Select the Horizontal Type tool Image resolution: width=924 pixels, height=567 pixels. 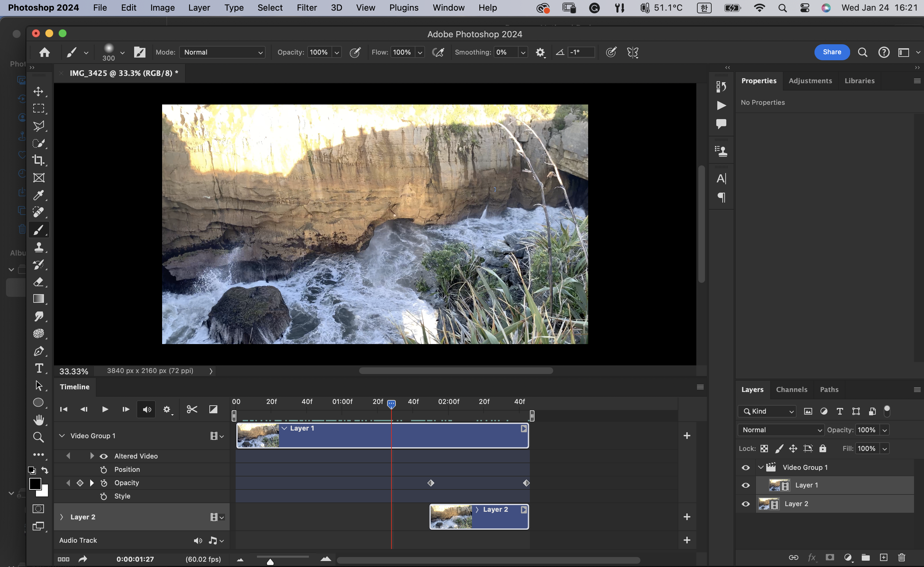[x=38, y=368]
